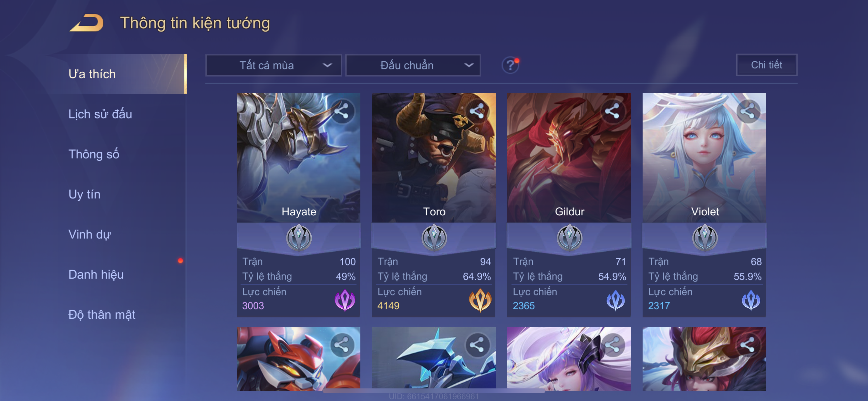This screenshot has width=868, height=401.
Task: Expand the Đấu chuẩn mode dropdown
Action: 413,65
